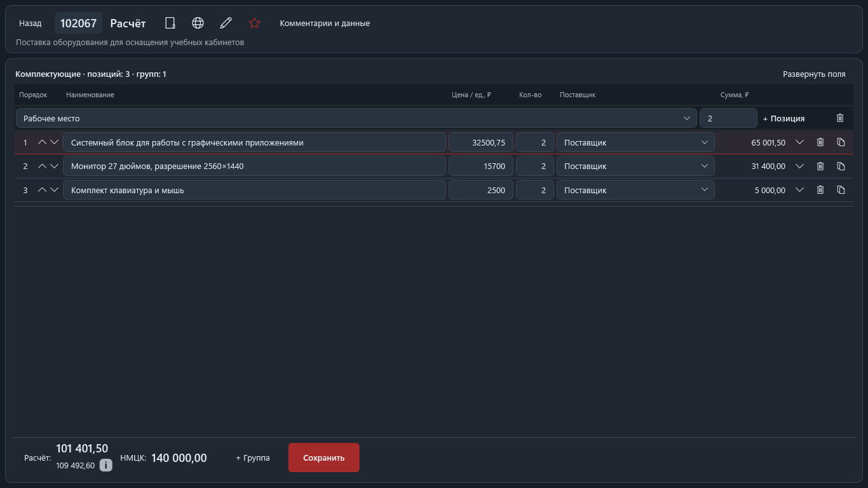Move Комплект клавиатура и мышь up
868x488 pixels.
click(x=42, y=190)
